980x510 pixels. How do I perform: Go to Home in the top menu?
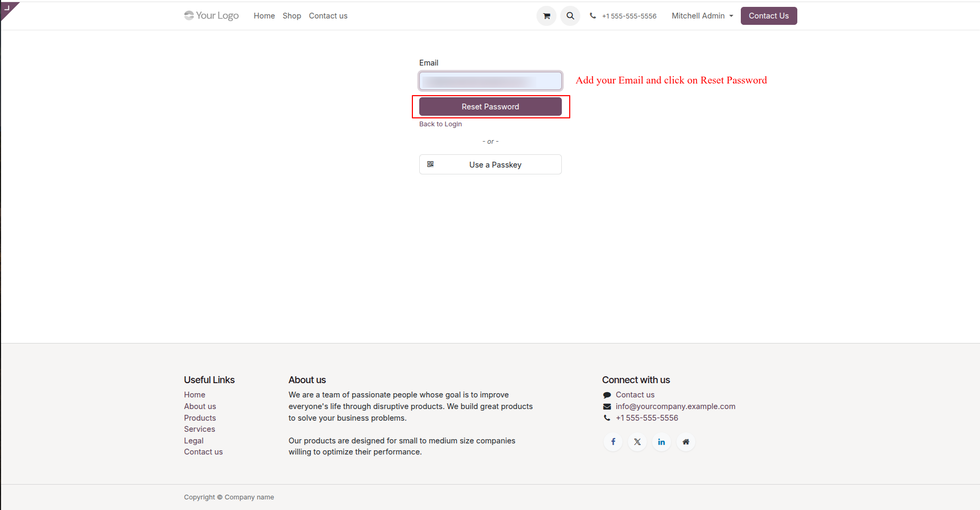coord(264,16)
